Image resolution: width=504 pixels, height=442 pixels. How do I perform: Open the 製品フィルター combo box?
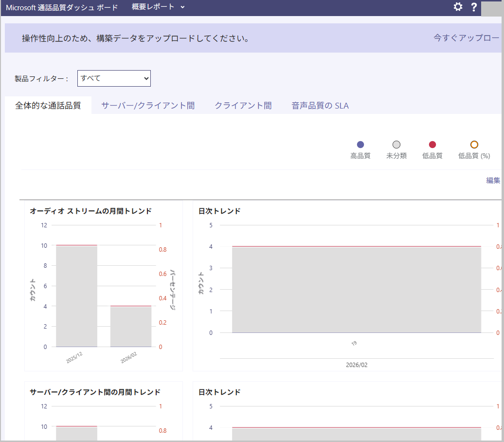[x=114, y=78]
